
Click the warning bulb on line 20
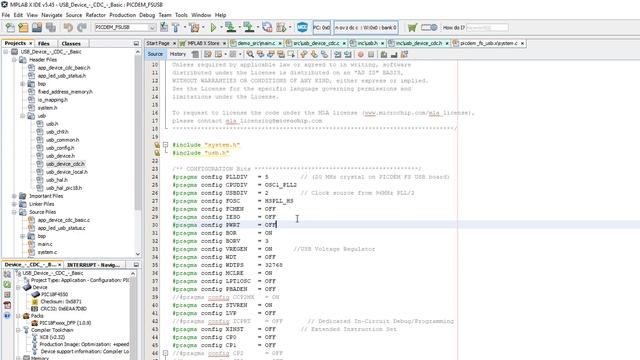(157, 145)
